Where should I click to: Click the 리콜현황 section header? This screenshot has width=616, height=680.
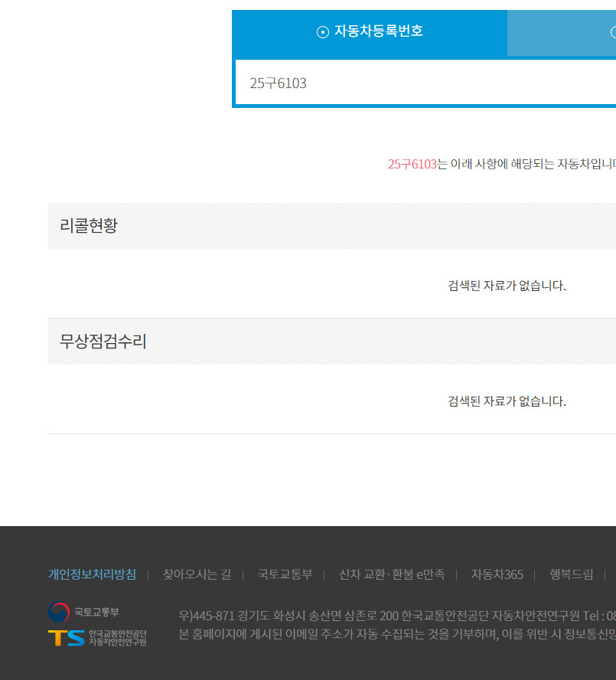[332, 225]
